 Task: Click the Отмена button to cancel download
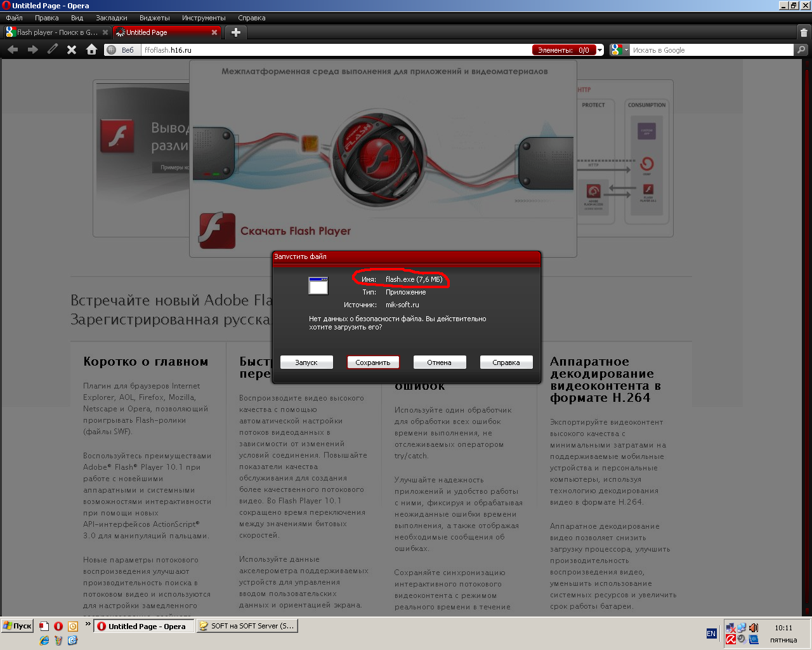[439, 362]
